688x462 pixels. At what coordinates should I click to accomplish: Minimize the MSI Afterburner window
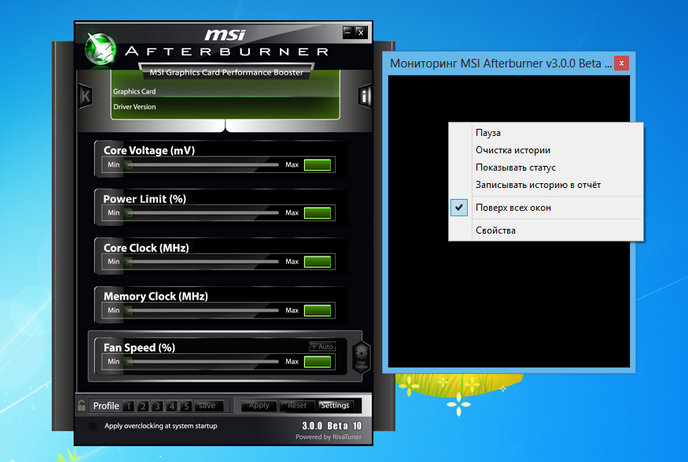coord(348,32)
